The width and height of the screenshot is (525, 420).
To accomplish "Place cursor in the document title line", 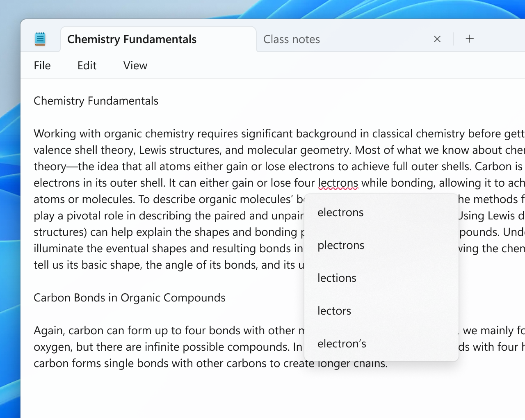I will tap(96, 101).
